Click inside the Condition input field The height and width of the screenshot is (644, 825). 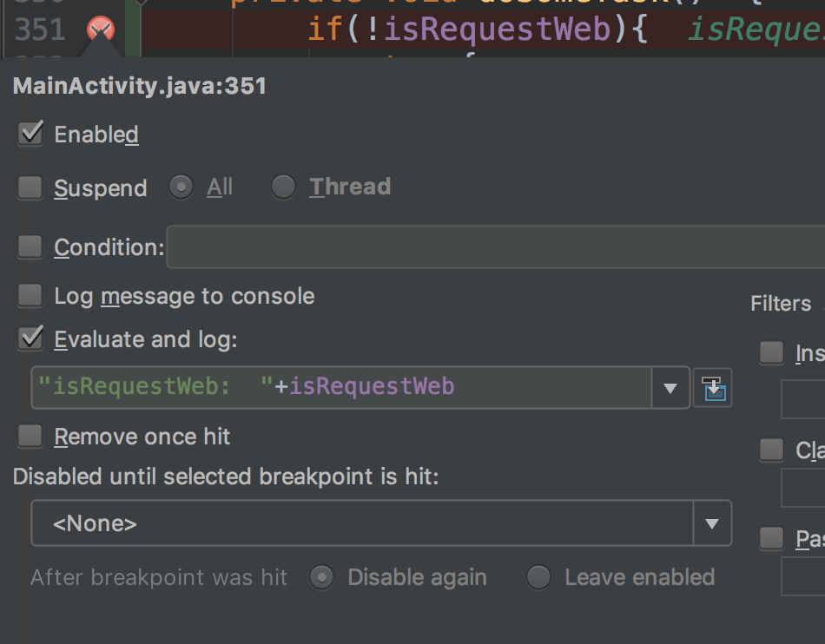point(434,247)
